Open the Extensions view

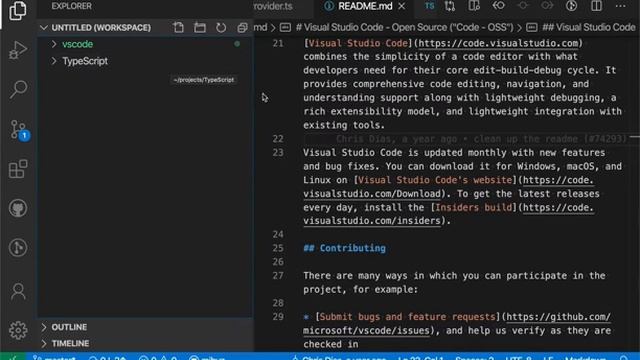click(18, 169)
